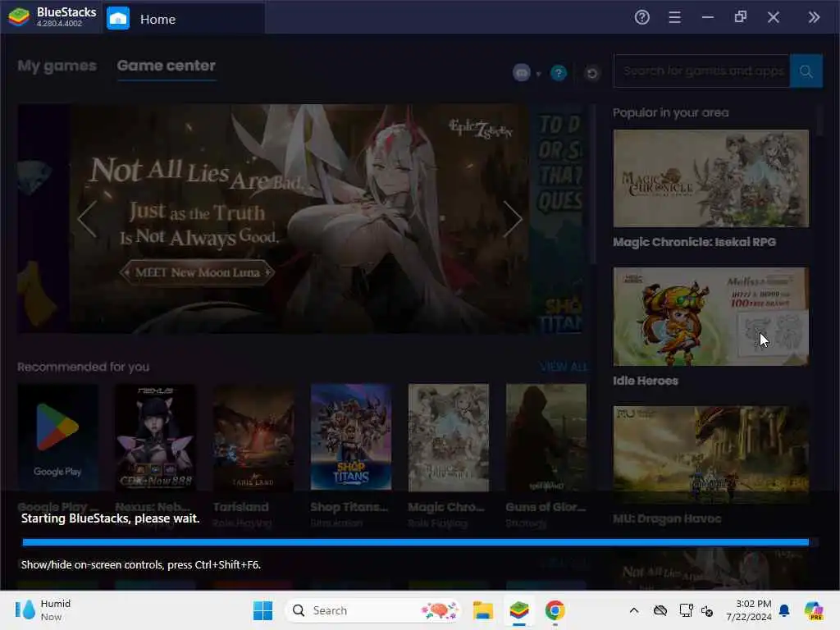
Task: Open Google Chrome from the taskbar
Action: (555, 610)
